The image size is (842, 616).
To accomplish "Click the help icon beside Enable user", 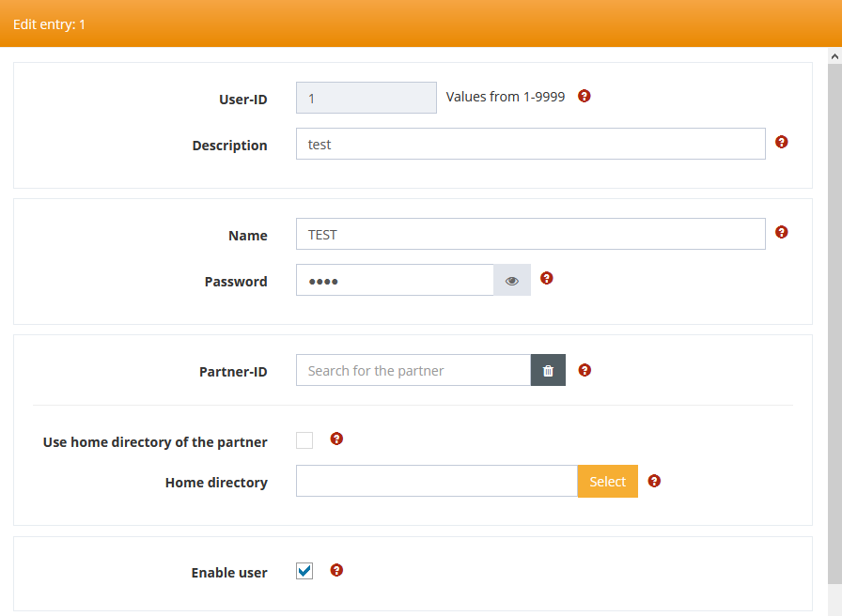I will 336,570.
